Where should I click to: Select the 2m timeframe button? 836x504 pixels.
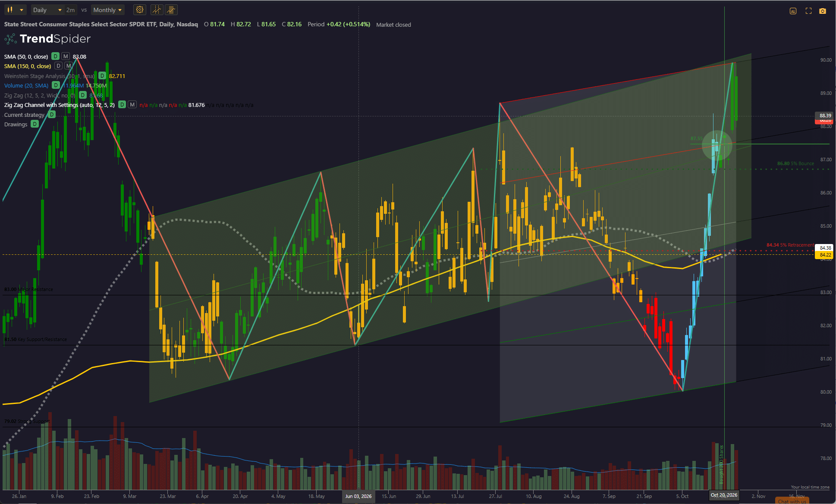point(70,10)
